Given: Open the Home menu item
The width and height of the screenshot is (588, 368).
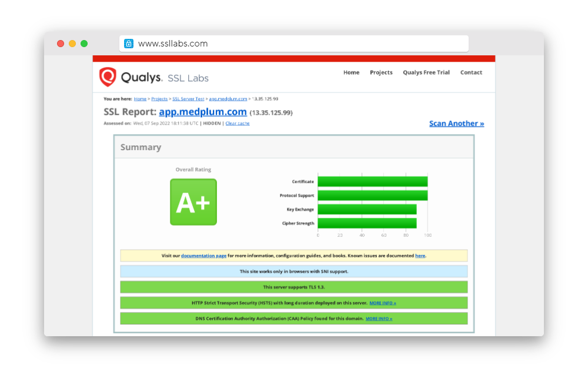Looking at the screenshot, I should click(x=351, y=72).
